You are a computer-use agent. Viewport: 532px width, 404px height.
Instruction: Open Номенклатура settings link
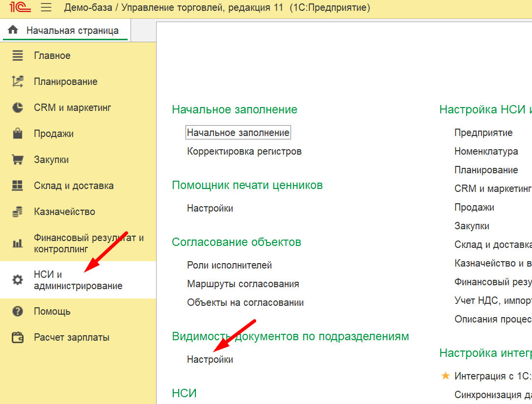[x=486, y=151]
